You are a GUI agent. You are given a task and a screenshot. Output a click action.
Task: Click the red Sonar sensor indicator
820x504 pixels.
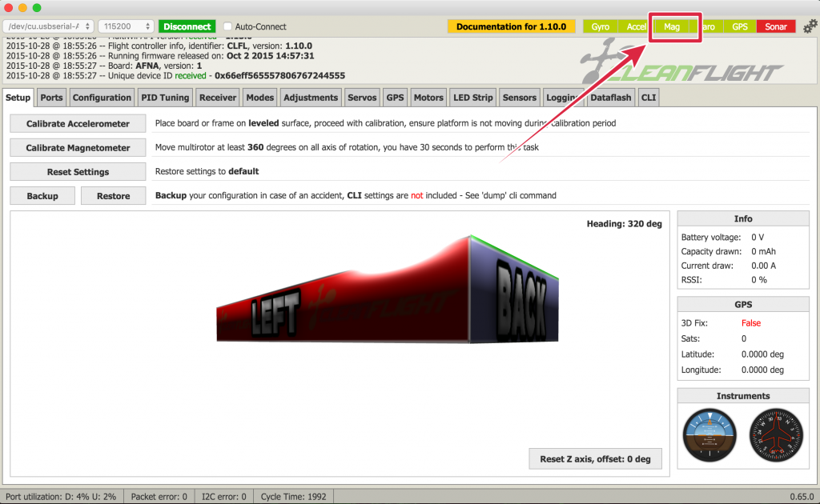tap(775, 26)
